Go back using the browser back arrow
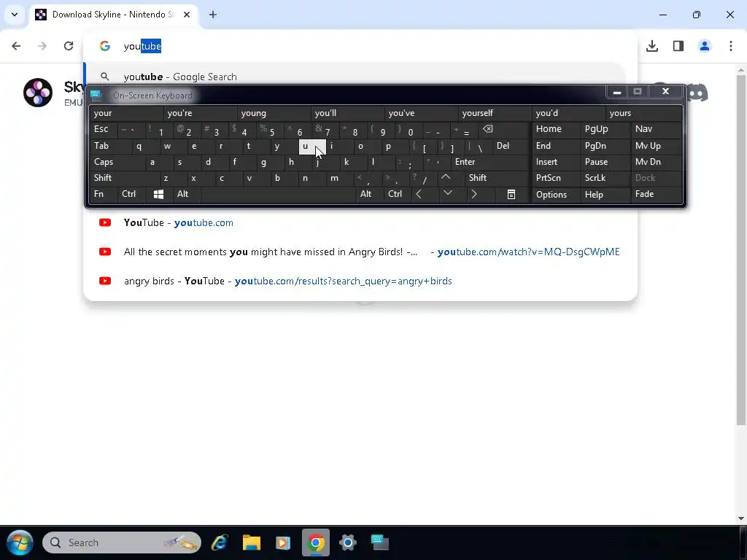The image size is (747, 560). tap(16, 46)
